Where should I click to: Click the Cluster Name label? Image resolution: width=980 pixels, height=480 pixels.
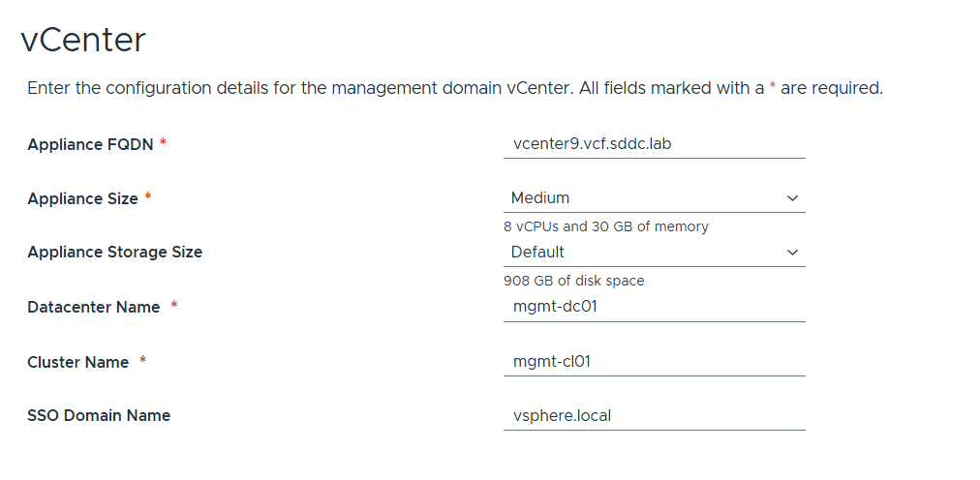click(77, 362)
